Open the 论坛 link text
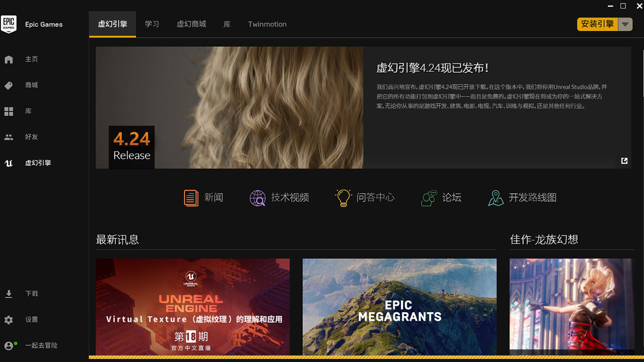The height and width of the screenshot is (362, 644). [x=452, y=198]
